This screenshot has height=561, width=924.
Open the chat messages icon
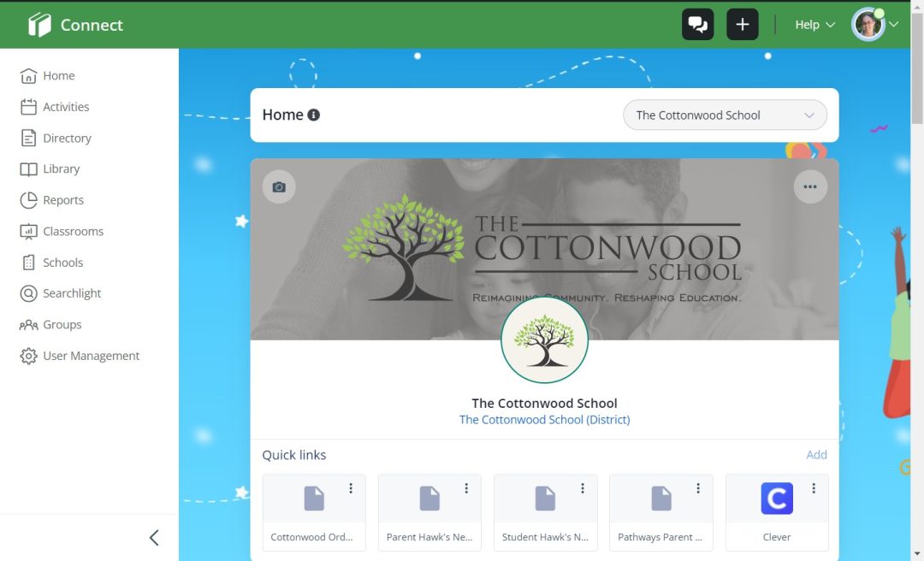[697, 25]
